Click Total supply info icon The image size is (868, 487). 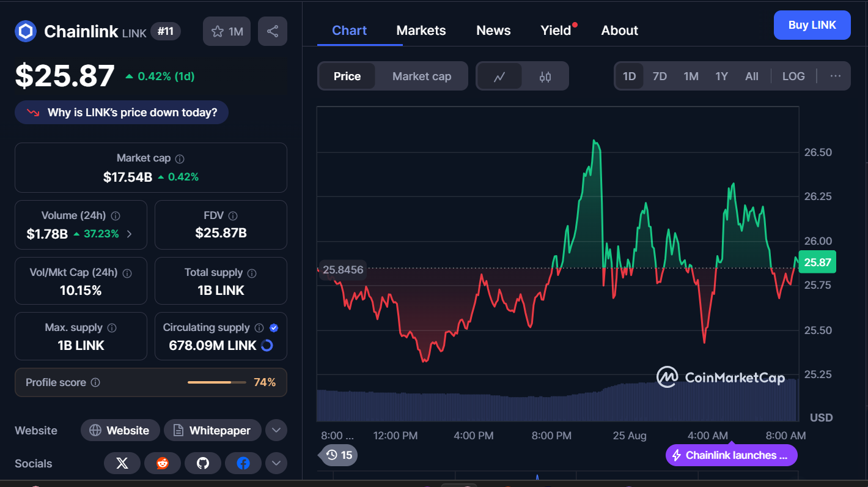coord(252,273)
